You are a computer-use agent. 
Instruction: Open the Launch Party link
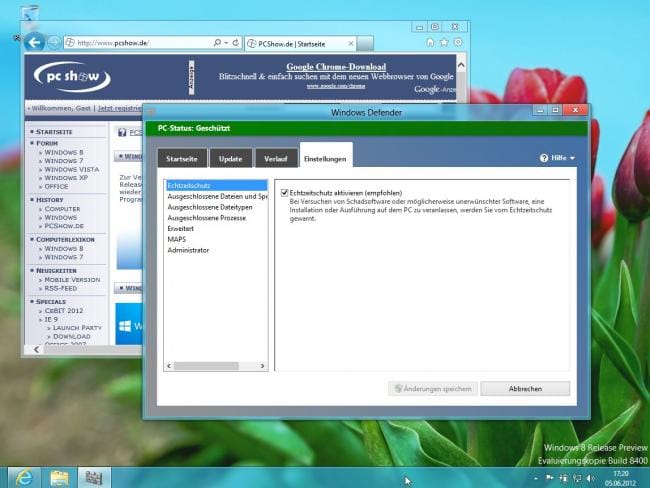click(x=78, y=328)
